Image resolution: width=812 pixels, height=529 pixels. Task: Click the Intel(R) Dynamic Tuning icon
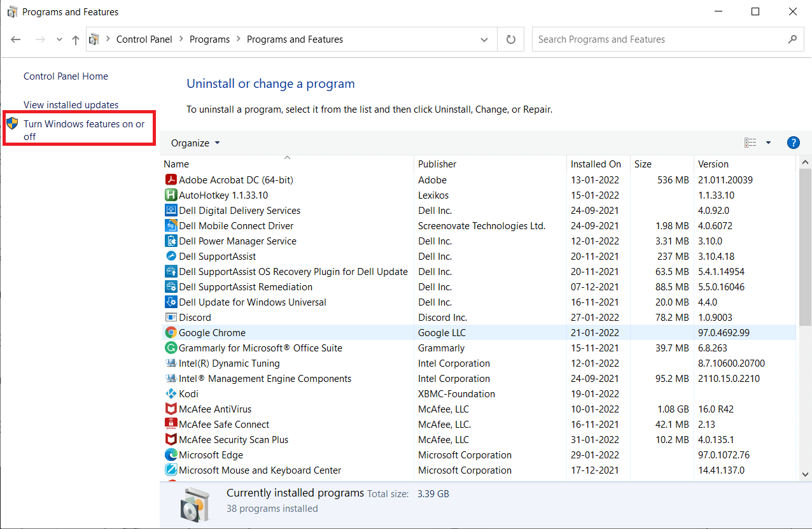[171, 363]
